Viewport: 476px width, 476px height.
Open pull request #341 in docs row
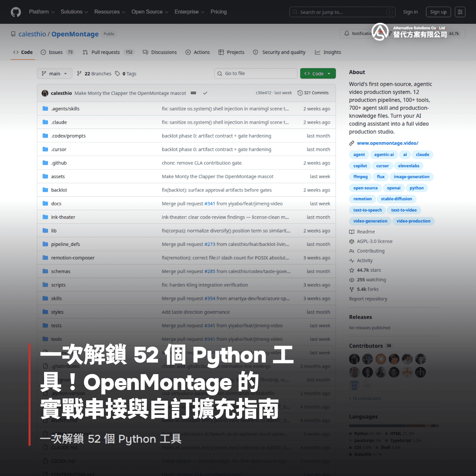(x=209, y=203)
